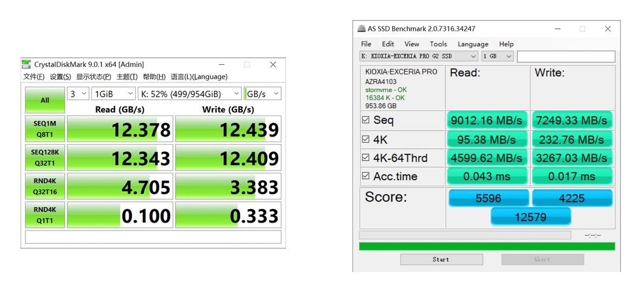Screen dimensions: 644x291
Task: Click the empty text field beside 1 GB
Action: coord(566,56)
